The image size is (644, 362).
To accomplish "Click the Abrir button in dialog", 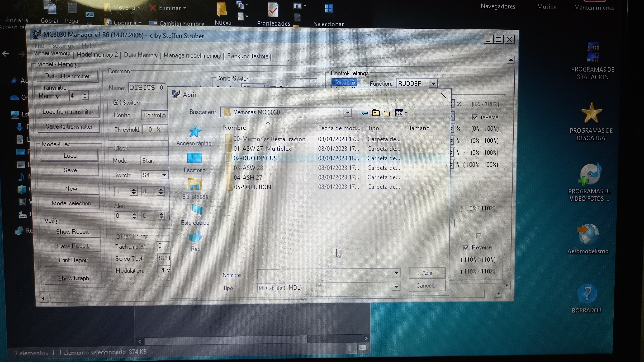I will 427,273.
